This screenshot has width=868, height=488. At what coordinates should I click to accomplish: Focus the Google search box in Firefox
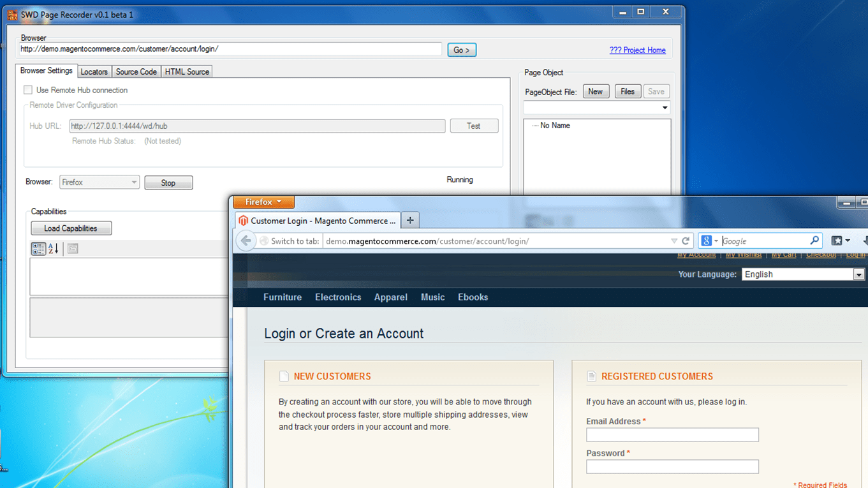pyautogui.click(x=765, y=241)
